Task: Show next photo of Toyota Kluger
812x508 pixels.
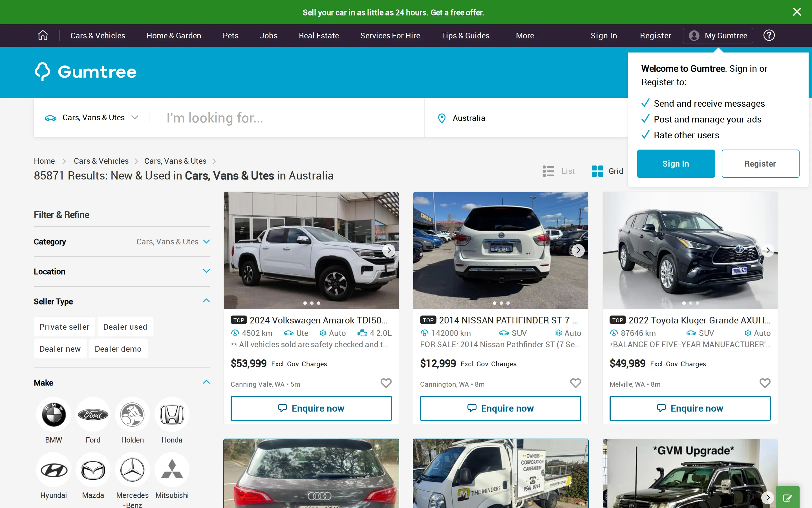Action: tap(768, 250)
